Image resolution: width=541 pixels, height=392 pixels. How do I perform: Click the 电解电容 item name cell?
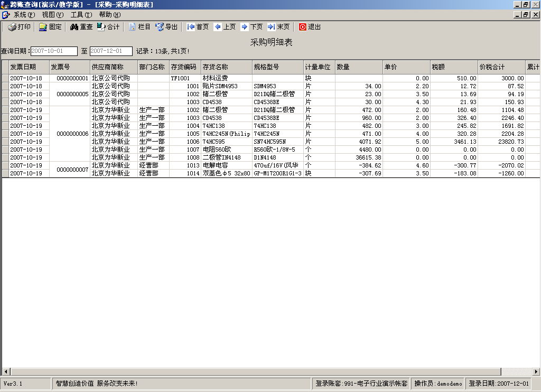click(227, 166)
